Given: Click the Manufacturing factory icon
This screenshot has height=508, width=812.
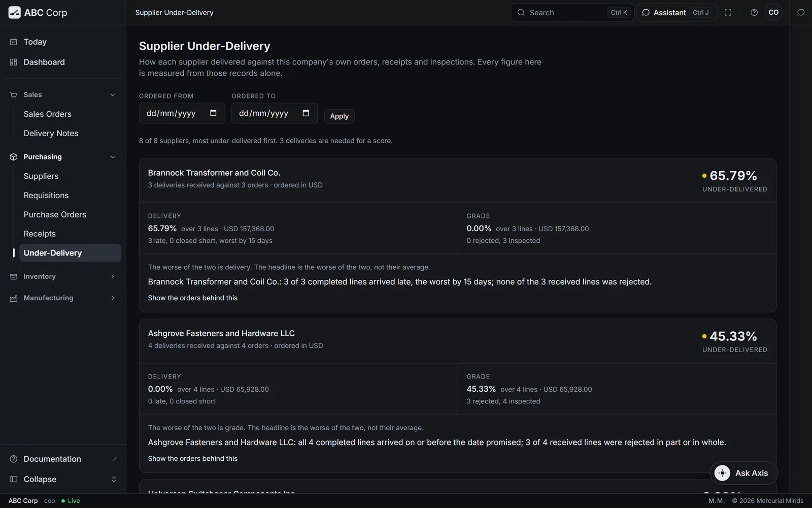Looking at the screenshot, I should click(x=14, y=298).
